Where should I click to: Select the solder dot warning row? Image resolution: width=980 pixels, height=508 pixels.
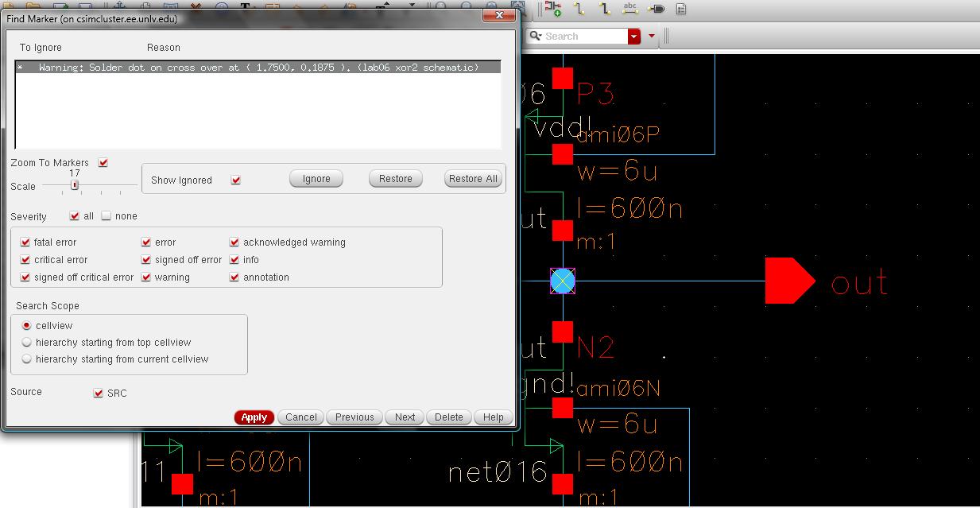pyautogui.click(x=258, y=68)
